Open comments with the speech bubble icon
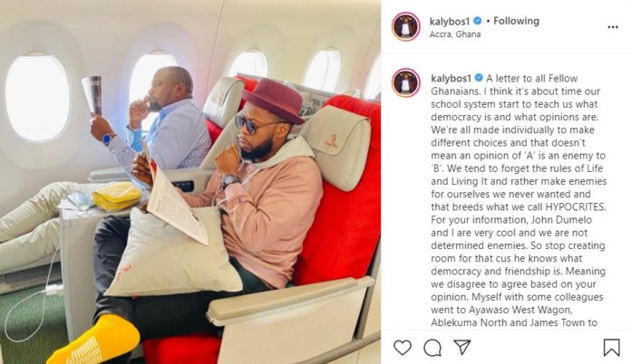This screenshot has height=364, width=631. click(x=432, y=348)
